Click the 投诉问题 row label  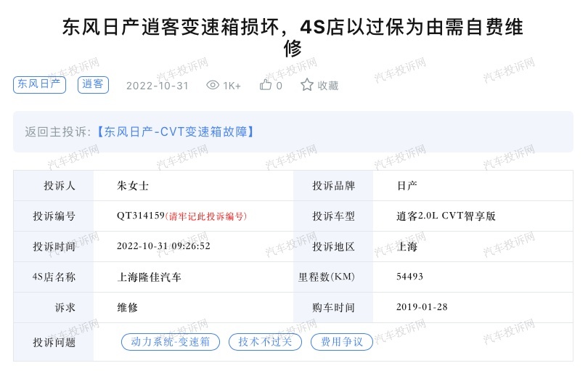point(54,342)
